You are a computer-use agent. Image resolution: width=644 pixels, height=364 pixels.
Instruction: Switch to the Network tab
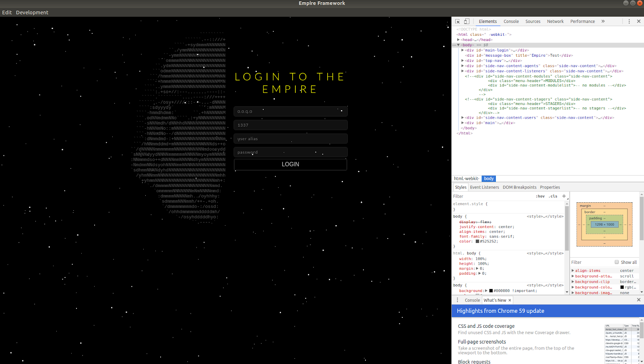[x=555, y=21]
